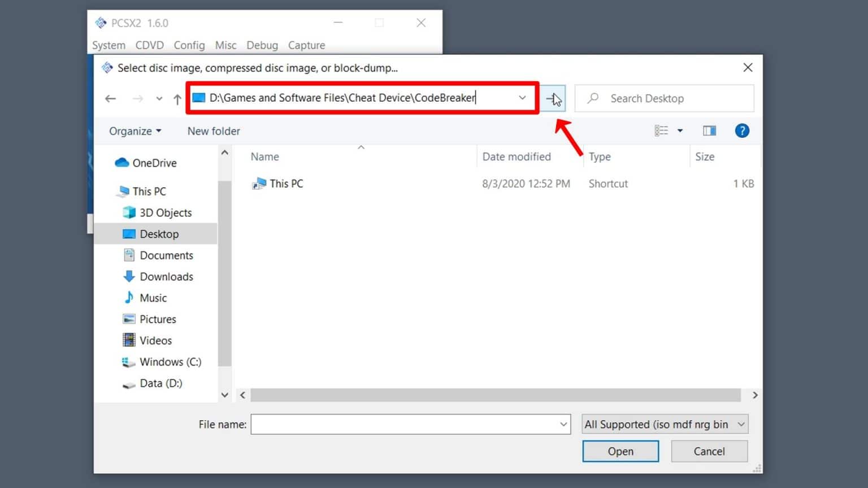Screen dimensions: 868x488
Task: Go up one folder level arrow
Action: (x=177, y=99)
